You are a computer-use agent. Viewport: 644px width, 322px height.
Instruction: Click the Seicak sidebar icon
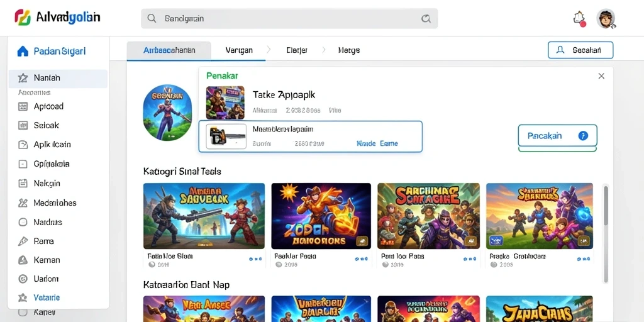click(x=23, y=126)
